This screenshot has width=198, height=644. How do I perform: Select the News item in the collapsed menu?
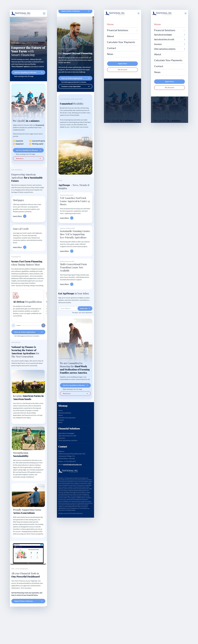110,54
